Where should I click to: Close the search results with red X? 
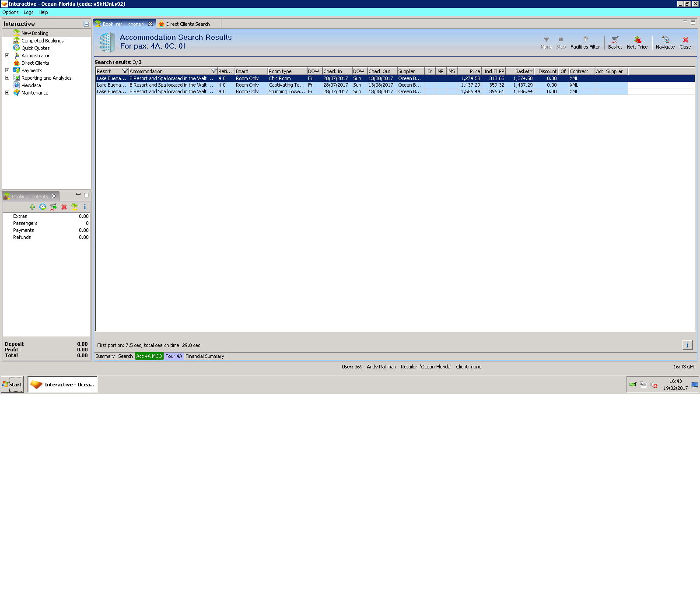[685, 42]
